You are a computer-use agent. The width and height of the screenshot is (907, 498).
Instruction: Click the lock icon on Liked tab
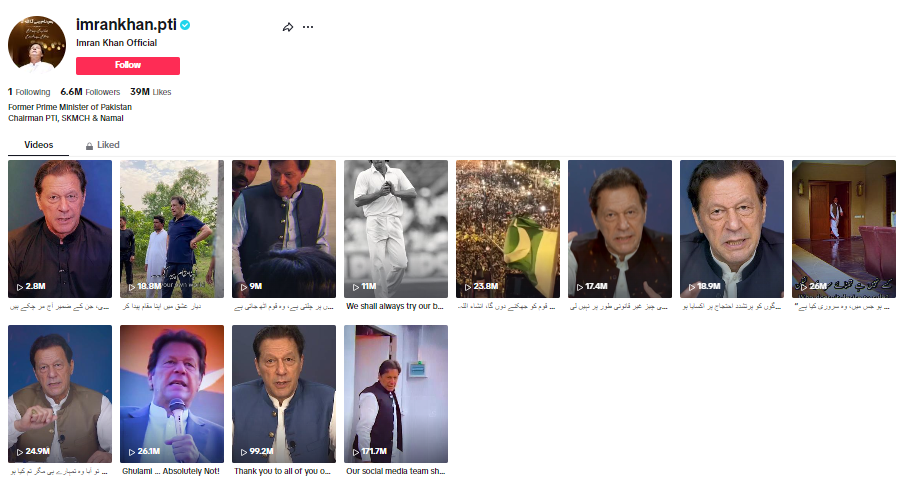[x=89, y=146]
